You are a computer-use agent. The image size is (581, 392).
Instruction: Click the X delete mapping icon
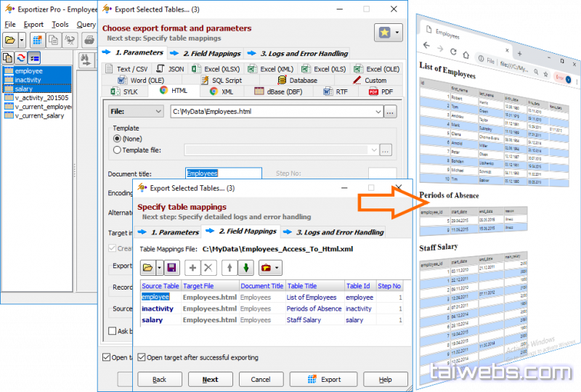pyautogui.click(x=208, y=268)
